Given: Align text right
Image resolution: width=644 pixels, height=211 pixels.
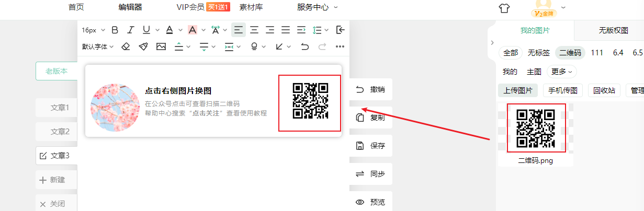Looking at the screenshot, I should [270, 30].
